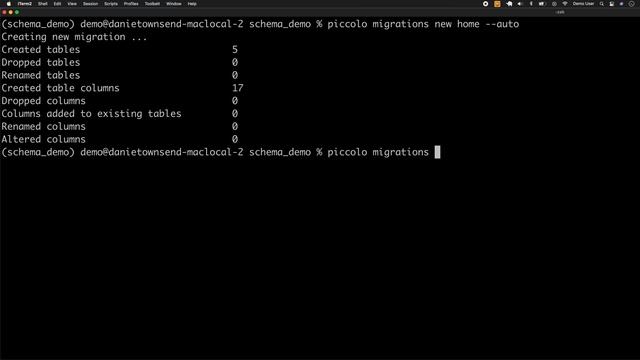Click the 'Dropped tables' output line
The width and height of the screenshot is (640, 360).
point(119,62)
